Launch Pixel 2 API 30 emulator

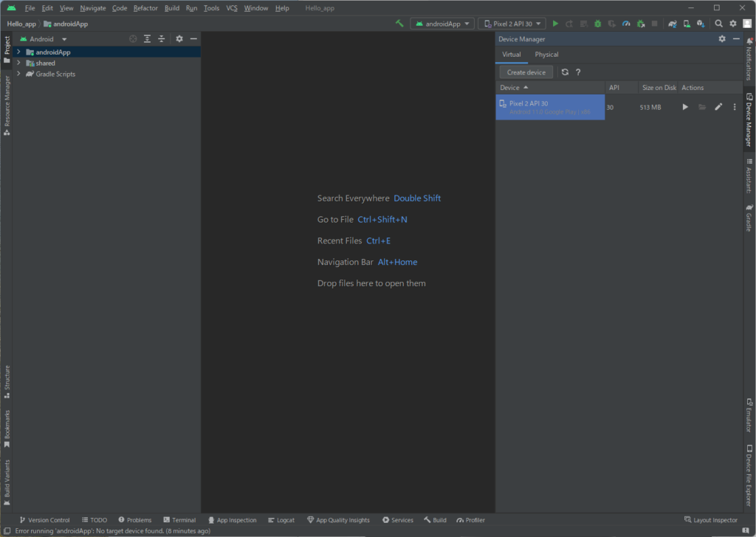pyautogui.click(x=685, y=107)
